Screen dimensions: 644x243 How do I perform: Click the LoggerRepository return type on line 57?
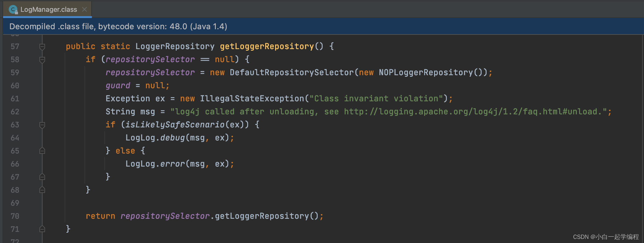175,46
